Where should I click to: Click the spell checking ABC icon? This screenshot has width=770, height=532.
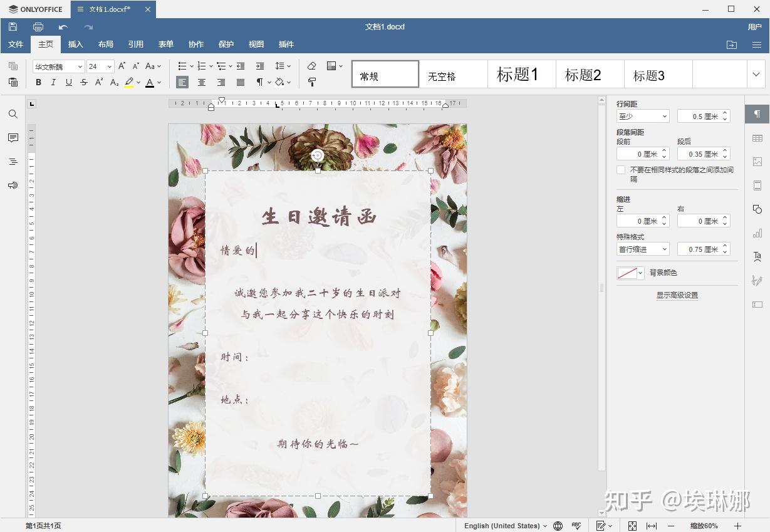coord(576,526)
